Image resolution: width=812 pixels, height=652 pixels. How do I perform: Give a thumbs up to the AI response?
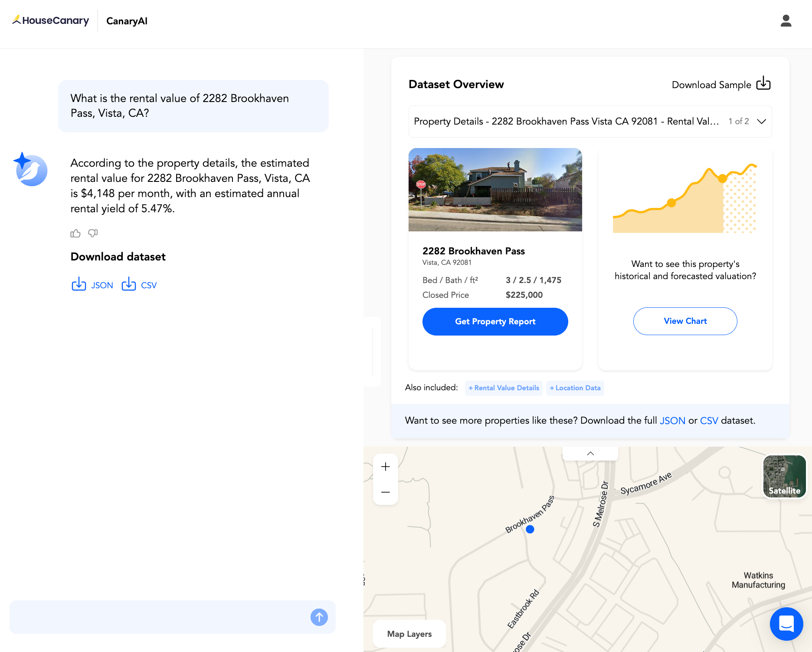tap(75, 233)
